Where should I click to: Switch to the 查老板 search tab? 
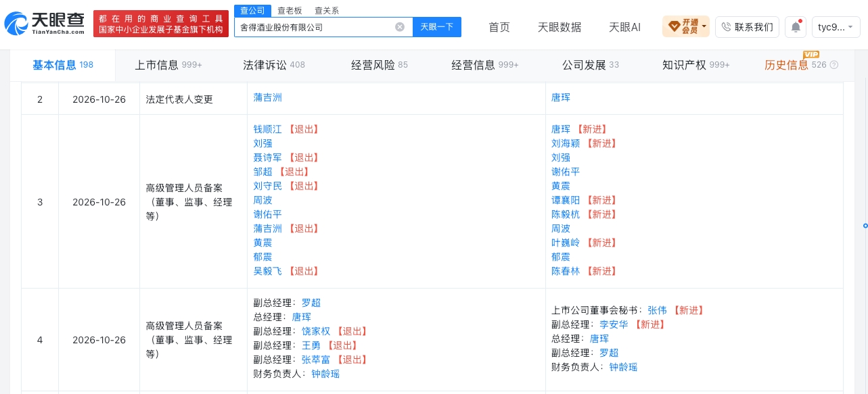pos(290,11)
